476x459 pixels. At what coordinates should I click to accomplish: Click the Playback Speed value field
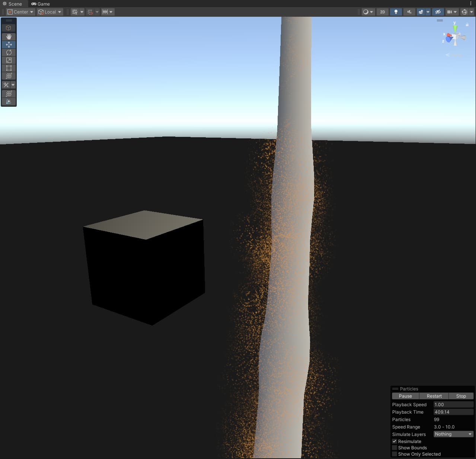pyautogui.click(x=453, y=404)
